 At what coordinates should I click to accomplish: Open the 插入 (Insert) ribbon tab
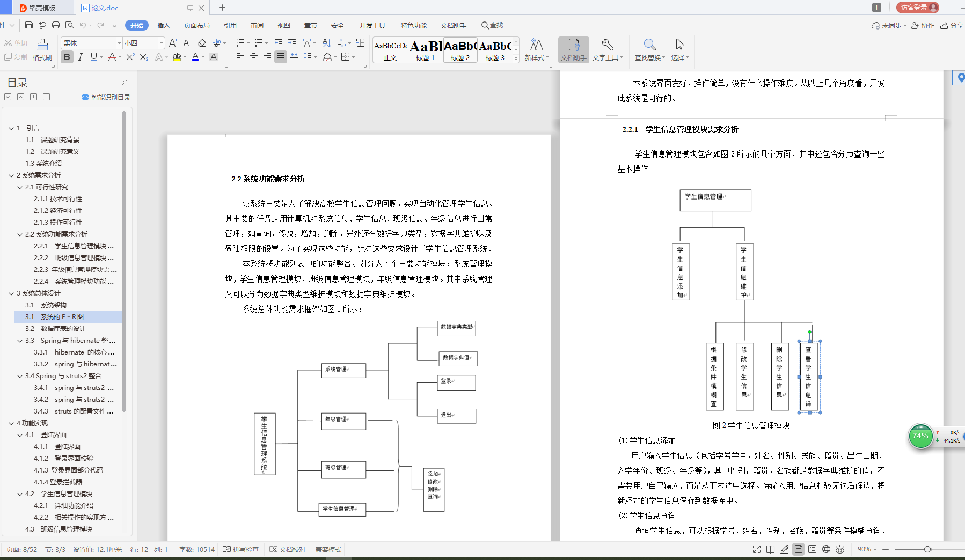(163, 25)
